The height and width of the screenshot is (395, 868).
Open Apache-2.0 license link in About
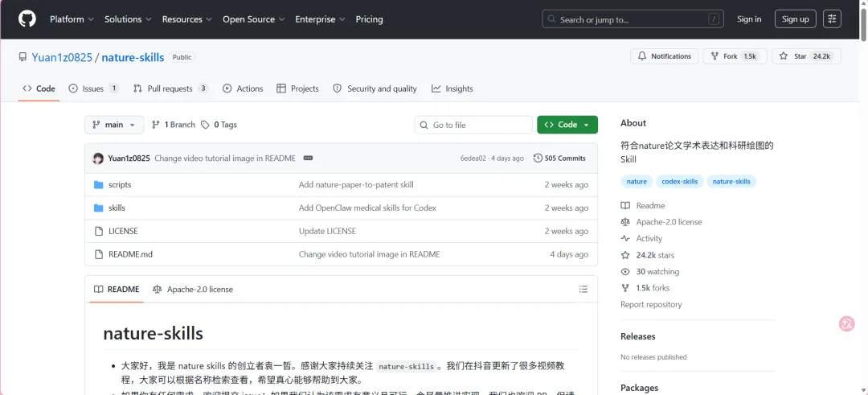[661, 222]
